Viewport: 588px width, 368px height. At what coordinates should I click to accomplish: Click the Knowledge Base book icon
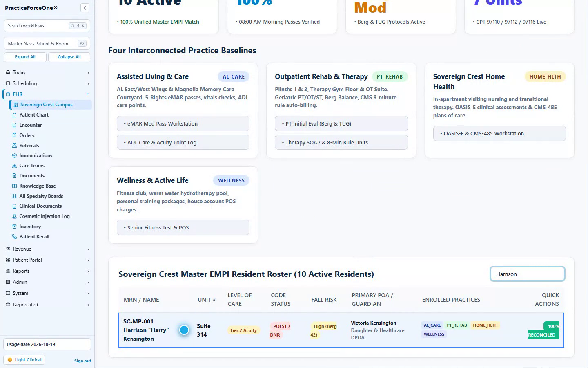point(15,186)
